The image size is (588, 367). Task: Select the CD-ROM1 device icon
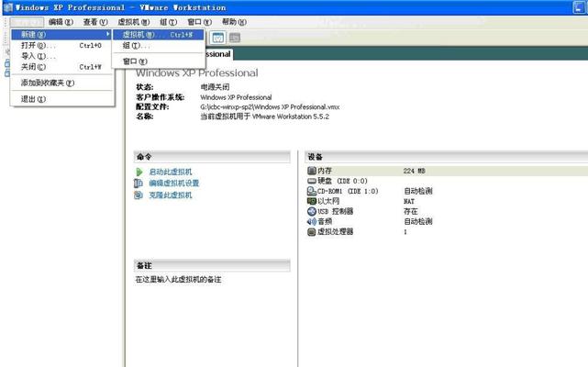click(x=312, y=191)
